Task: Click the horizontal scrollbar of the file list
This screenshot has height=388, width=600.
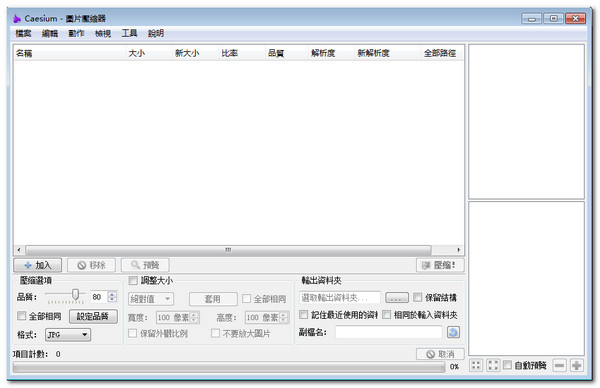Action: (228, 250)
